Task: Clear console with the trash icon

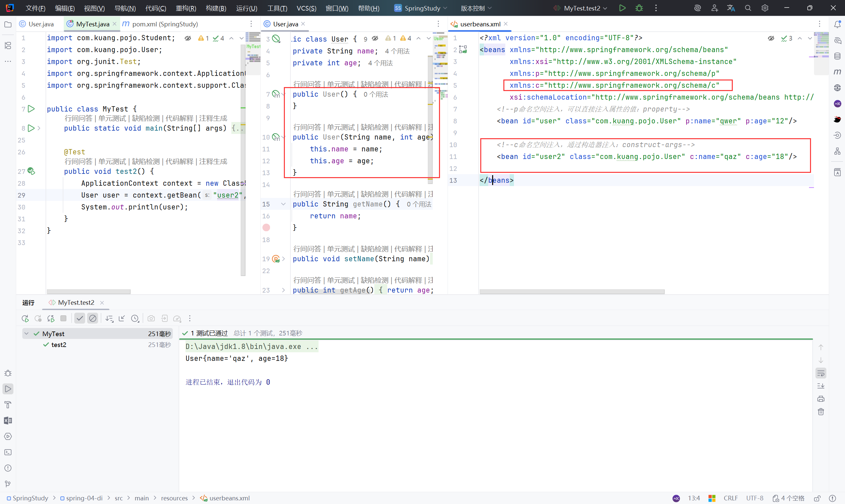Action: click(x=821, y=412)
